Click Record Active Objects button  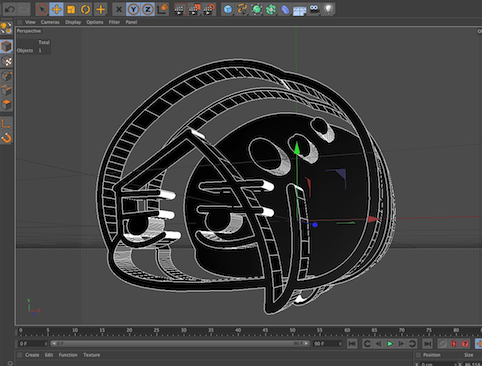pyautogui.click(x=443, y=344)
